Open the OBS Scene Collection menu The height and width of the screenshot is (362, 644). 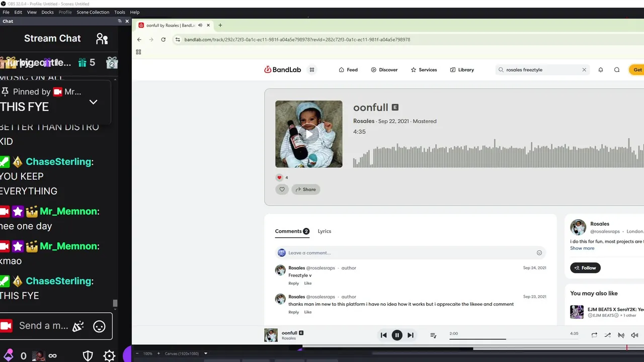93,12
